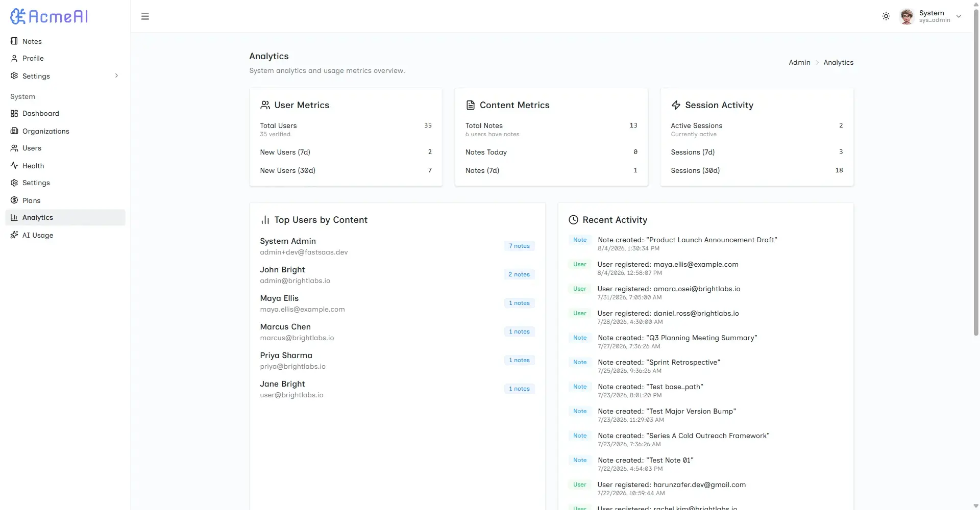Click User tag for amara.osei registration
980x510 pixels.
(579, 289)
